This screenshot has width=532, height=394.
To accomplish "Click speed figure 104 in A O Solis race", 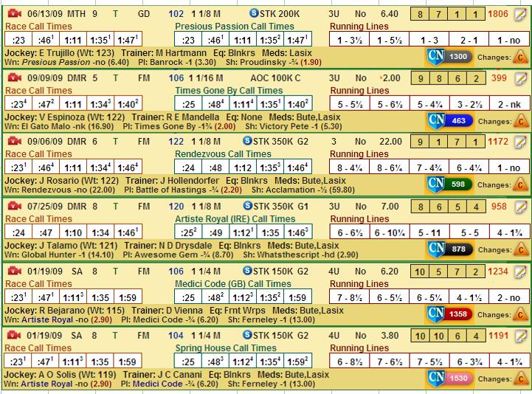I will [176, 336].
